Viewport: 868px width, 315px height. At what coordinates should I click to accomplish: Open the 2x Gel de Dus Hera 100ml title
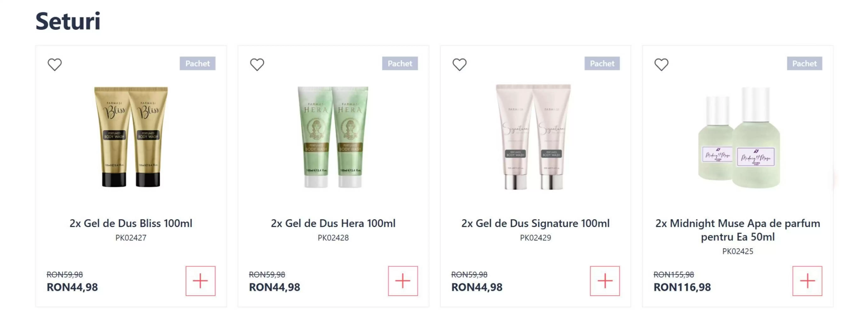[333, 223]
